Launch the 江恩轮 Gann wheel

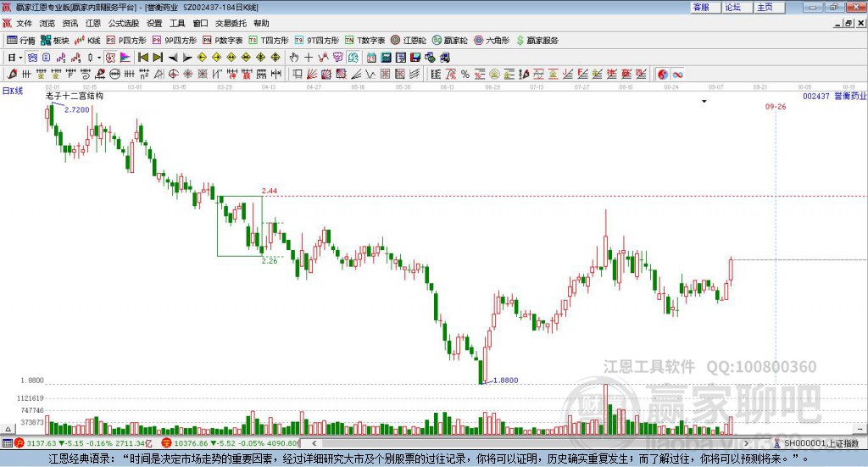(409, 41)
